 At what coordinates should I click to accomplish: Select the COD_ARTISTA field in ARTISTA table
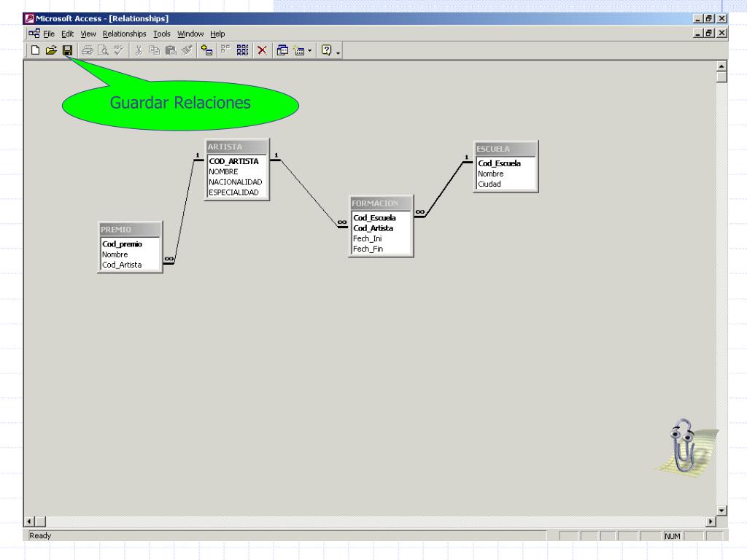tap(233, 161)
